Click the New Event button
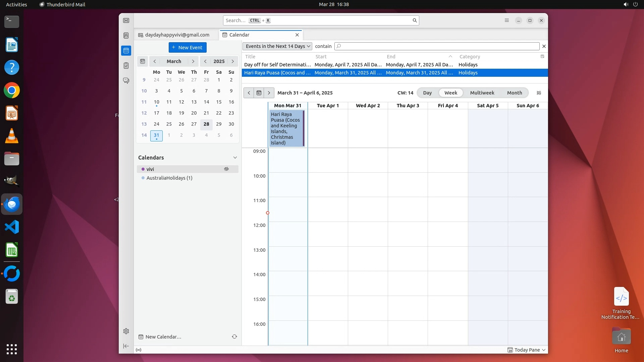 click(x=187, y=48)
